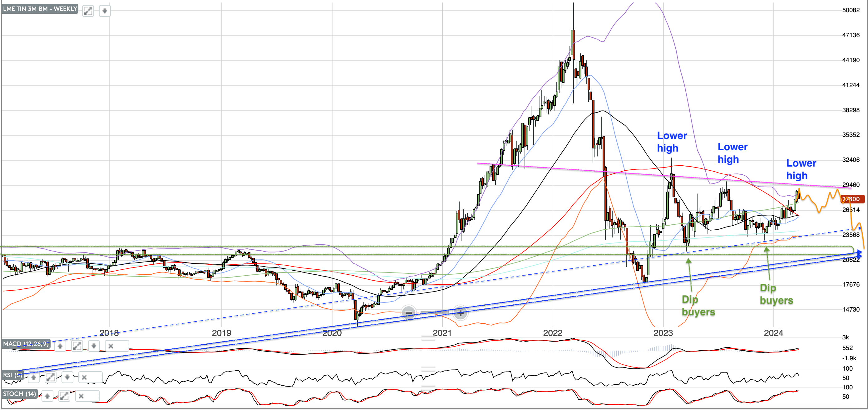The image size is (868, 410).
Task: Click the zoom-out minus control
Action: tap(408, 313)
